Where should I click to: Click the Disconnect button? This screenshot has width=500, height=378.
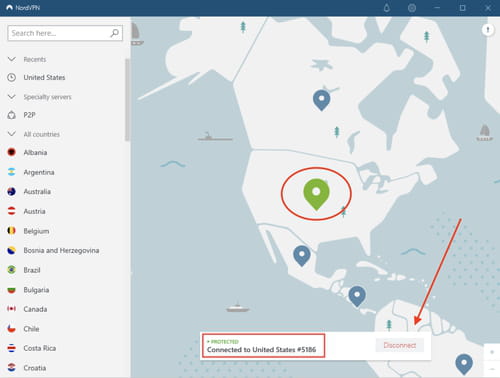click(x=400, y=345)
